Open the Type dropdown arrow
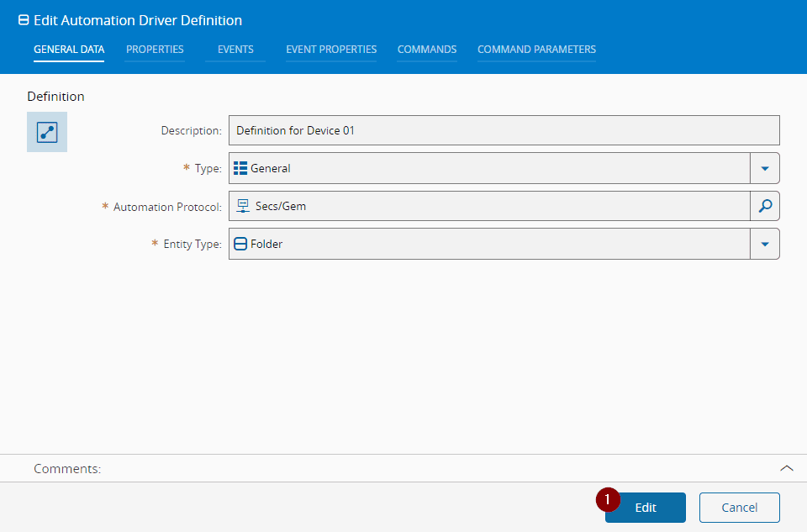This screenshot has width=807, height=532. 764,168
